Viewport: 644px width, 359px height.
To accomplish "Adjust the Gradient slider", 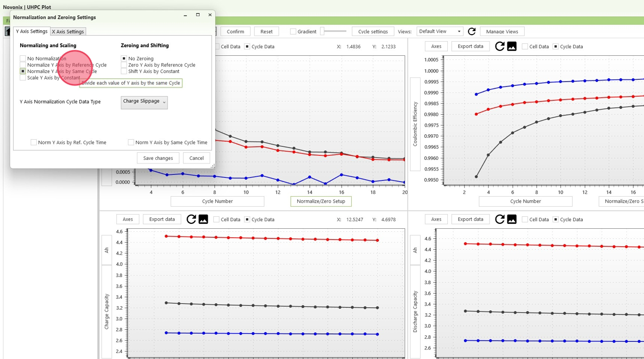I will pyautogui.click(x=333, y=31).
